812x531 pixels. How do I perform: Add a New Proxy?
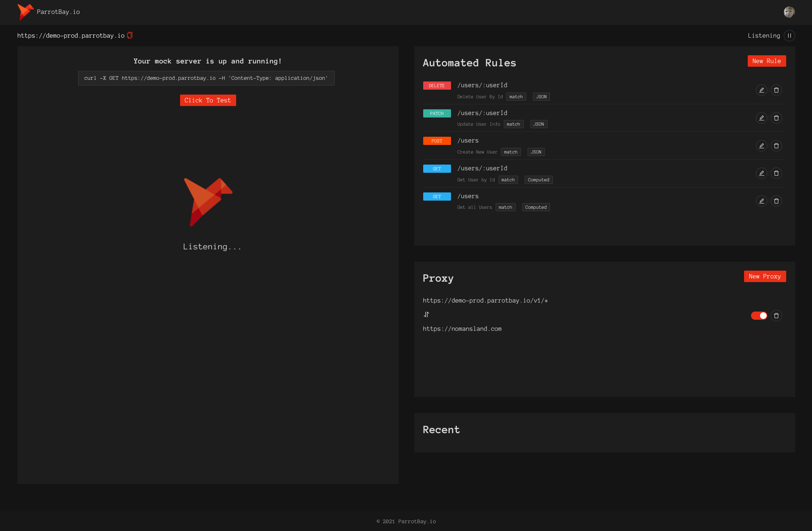coord(765,276)
